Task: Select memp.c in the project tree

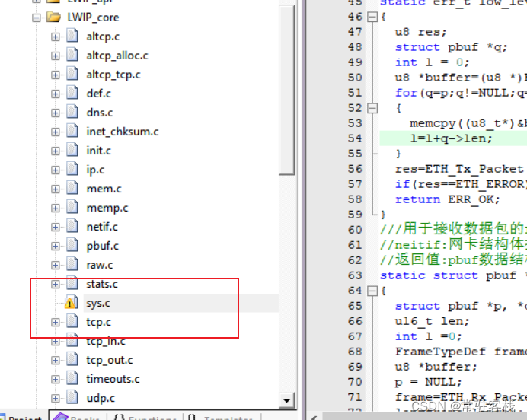Action: [x=107, y=208]
